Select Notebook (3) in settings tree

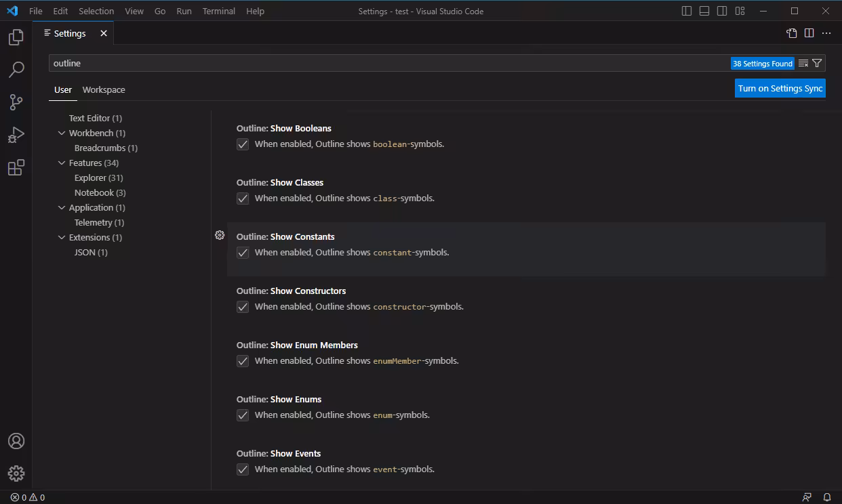click(x=100, y=192)
